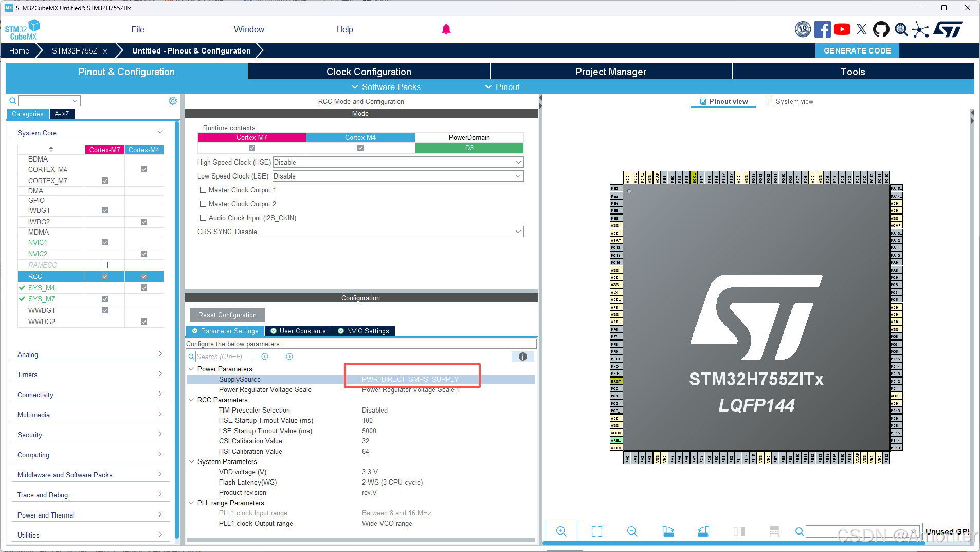Enable the RAMECC checkbox for Cortex-M7
The height and width of the screenshot is (552, 980).
pyautogui.click(x=105, y=265)
